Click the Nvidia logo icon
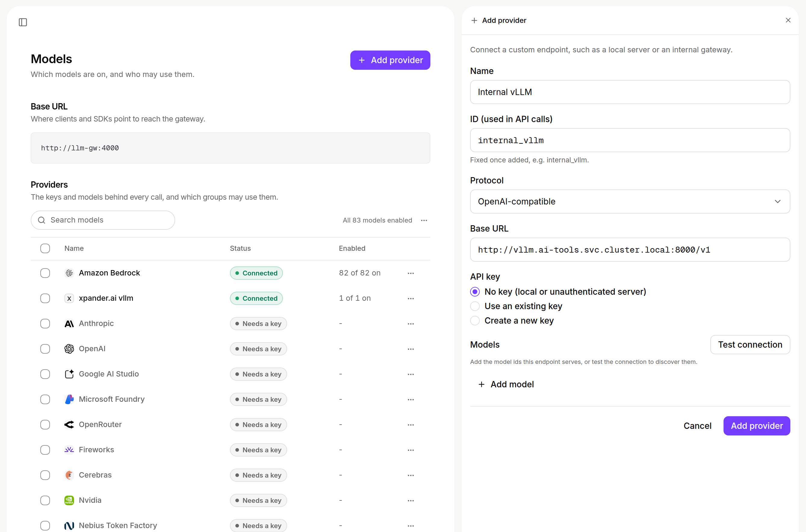Viewport: 806px width, 532px height. coord(69,500)
